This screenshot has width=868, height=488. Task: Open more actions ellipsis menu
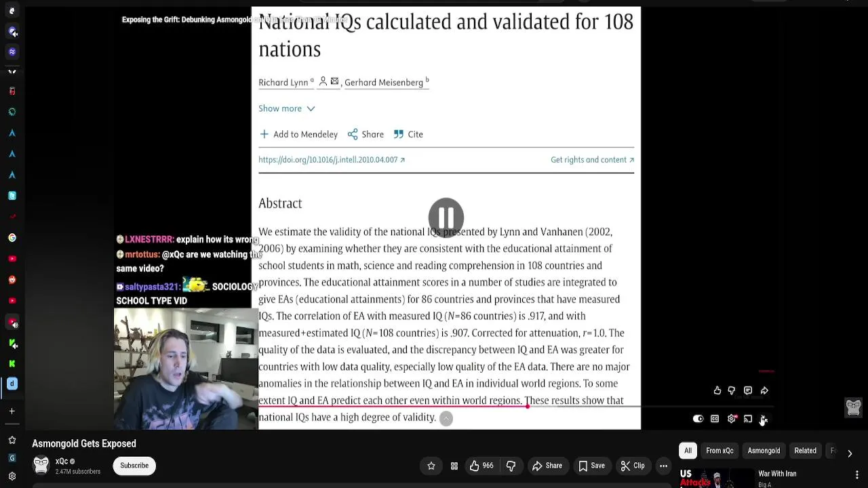[664, 466]
